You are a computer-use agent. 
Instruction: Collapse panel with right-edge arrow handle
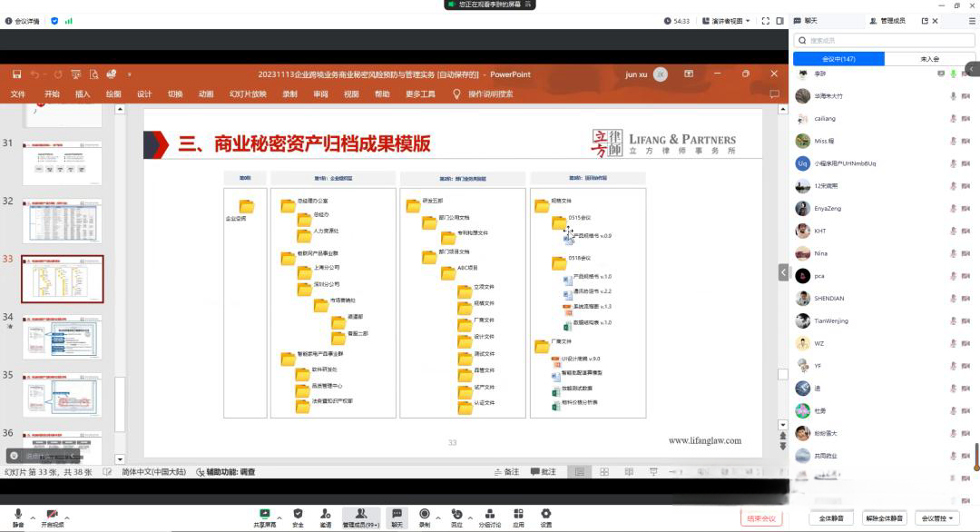pos(973,69)
